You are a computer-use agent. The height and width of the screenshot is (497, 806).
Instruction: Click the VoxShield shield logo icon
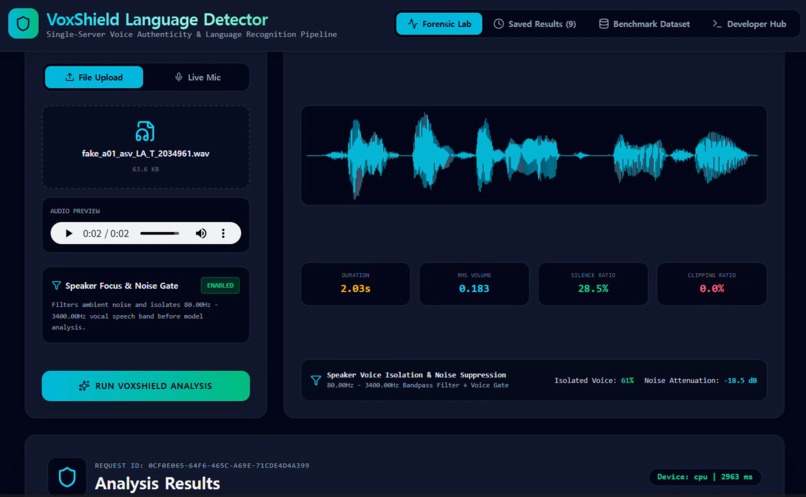[23, 24]
